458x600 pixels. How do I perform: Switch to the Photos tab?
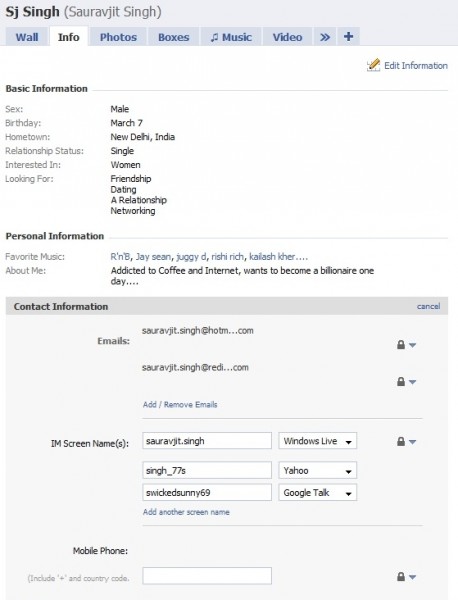pyautogui.click(x=118, y=37)
